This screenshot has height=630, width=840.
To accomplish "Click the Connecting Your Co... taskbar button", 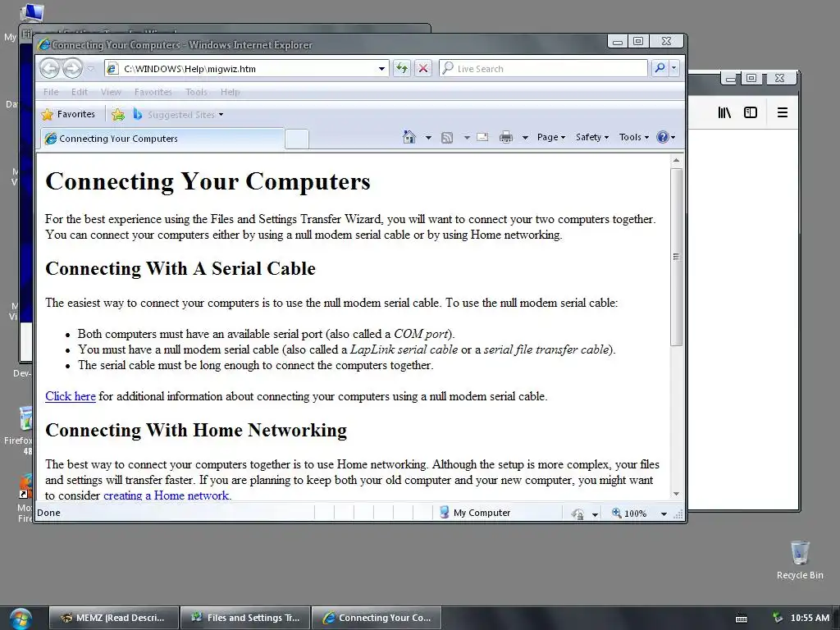I will point(377,618).
